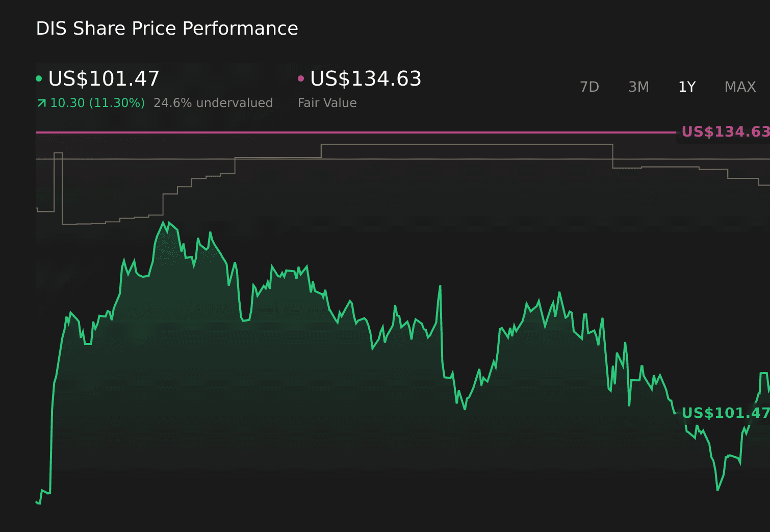Click the lowest dip near chart's right end
This screenshot has height=532, width=770.
click(x=717, y=490)
